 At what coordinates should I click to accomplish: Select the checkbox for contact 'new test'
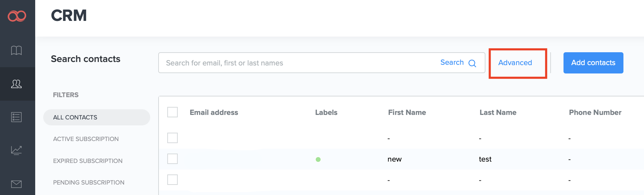(x=172, y=159)
